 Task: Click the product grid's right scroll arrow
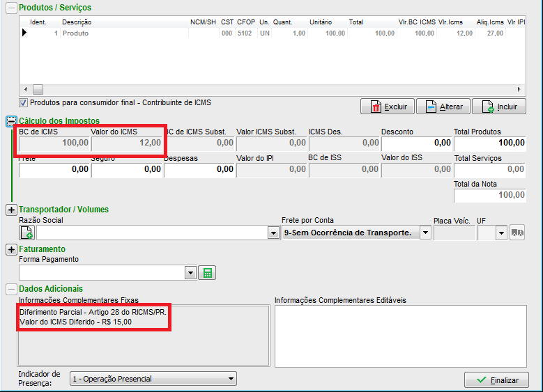(x=518, y=89)
